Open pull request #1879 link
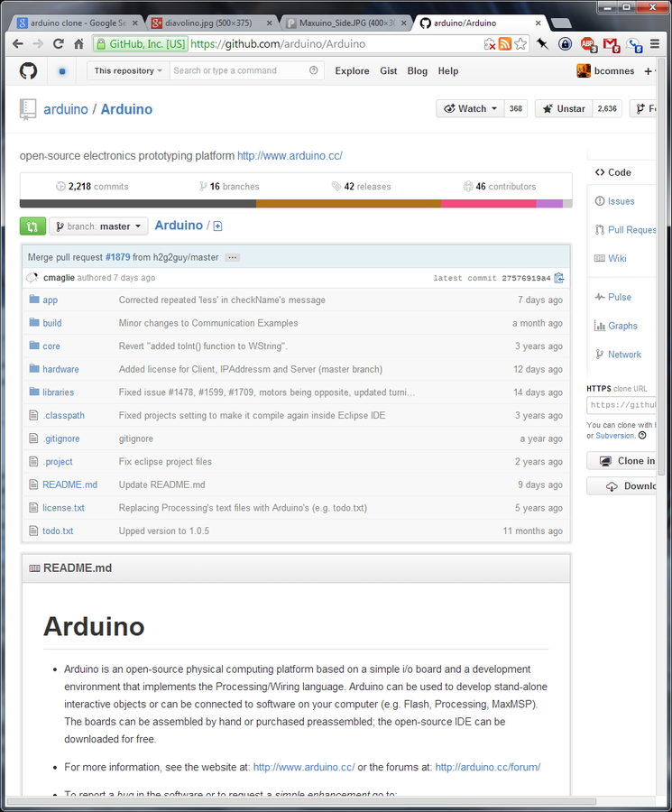The height and width of the screenshot is (812, 672). [x=117, y=257]
